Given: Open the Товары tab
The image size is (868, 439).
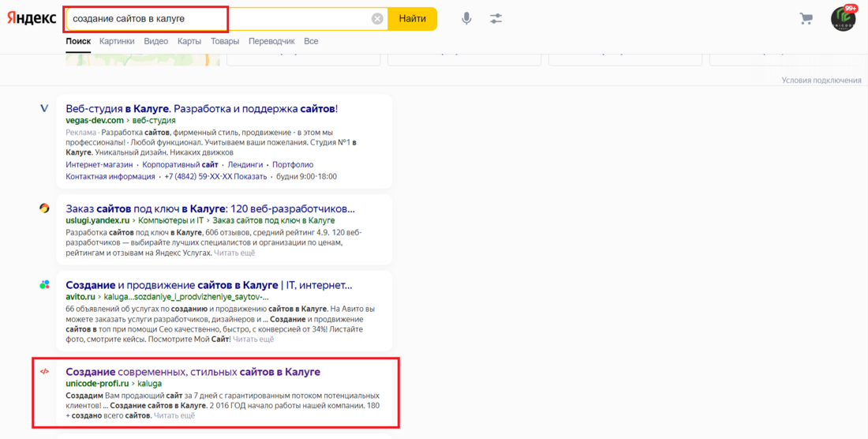Looking at the screenshot, I should click(x=225, y=42).
